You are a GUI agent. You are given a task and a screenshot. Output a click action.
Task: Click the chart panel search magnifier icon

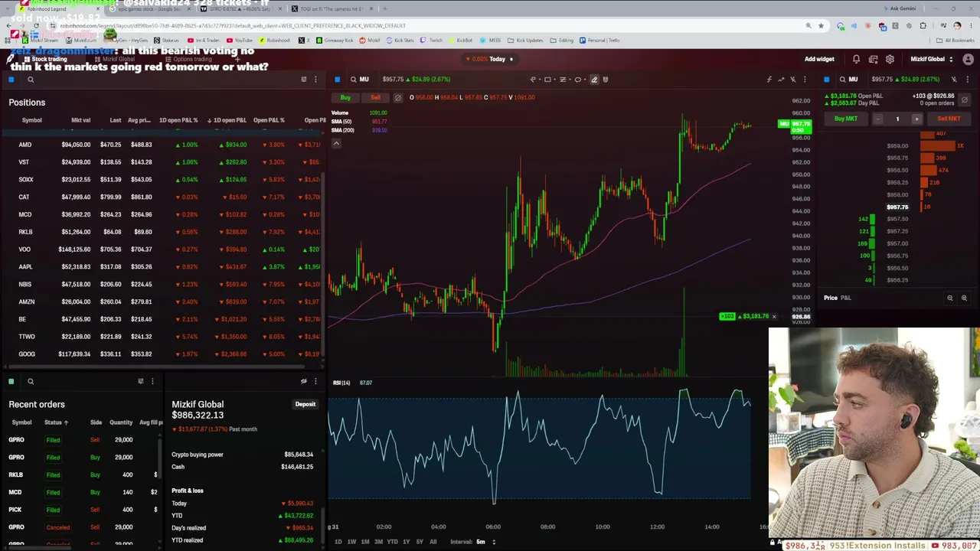tap(353, 80)
